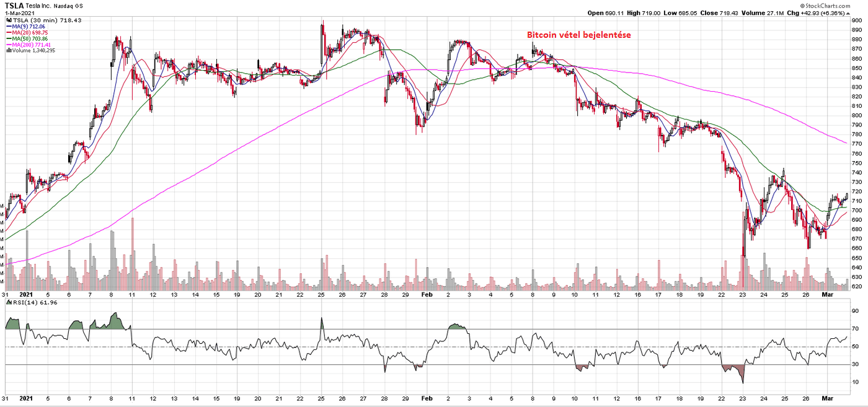Viewport: 868px width, 407px height.
Task: Click the candlestick icon beside TSLA (30 min)
Action: tap(9, 20)
